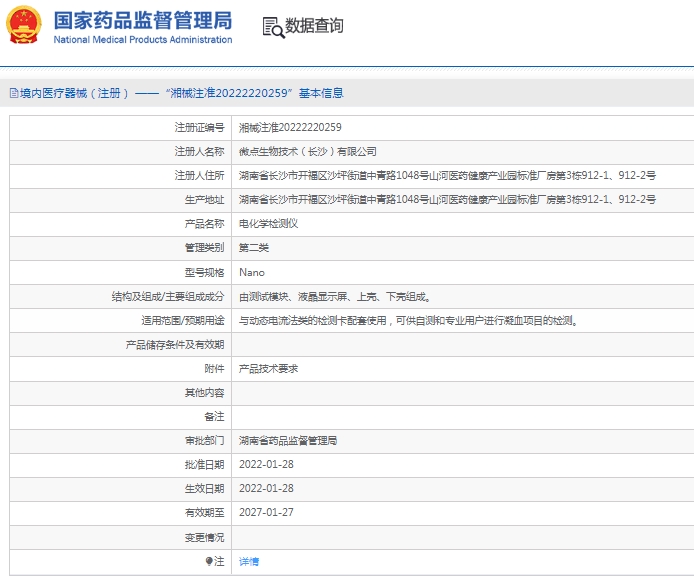Screen dimensions: 694x581
Task: Click the 有效期至 label
Action: point(204,512)
